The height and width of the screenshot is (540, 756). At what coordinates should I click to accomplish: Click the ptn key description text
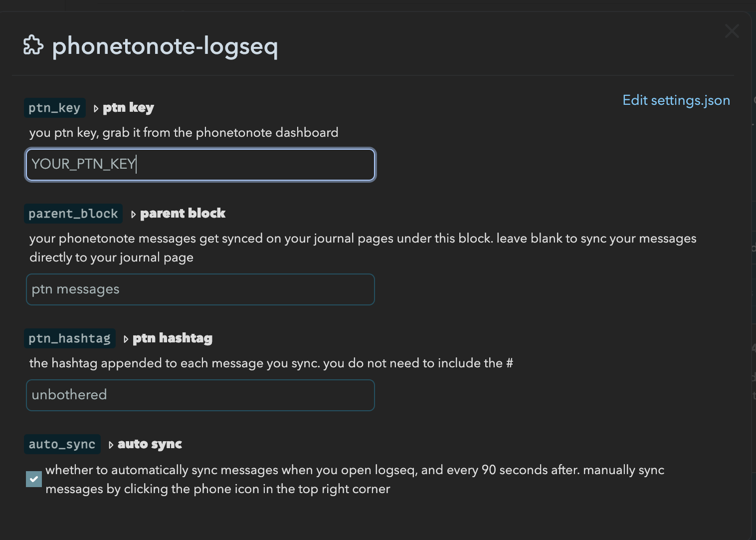[x=184, y=133]
